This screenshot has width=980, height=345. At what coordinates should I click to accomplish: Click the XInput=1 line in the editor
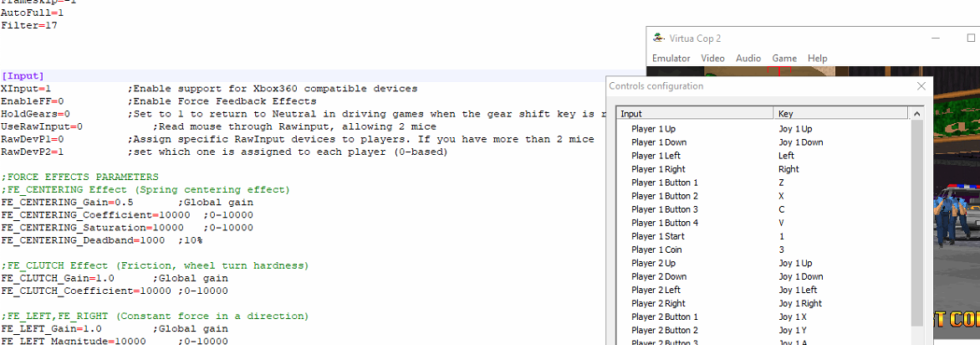click(26, 89)
